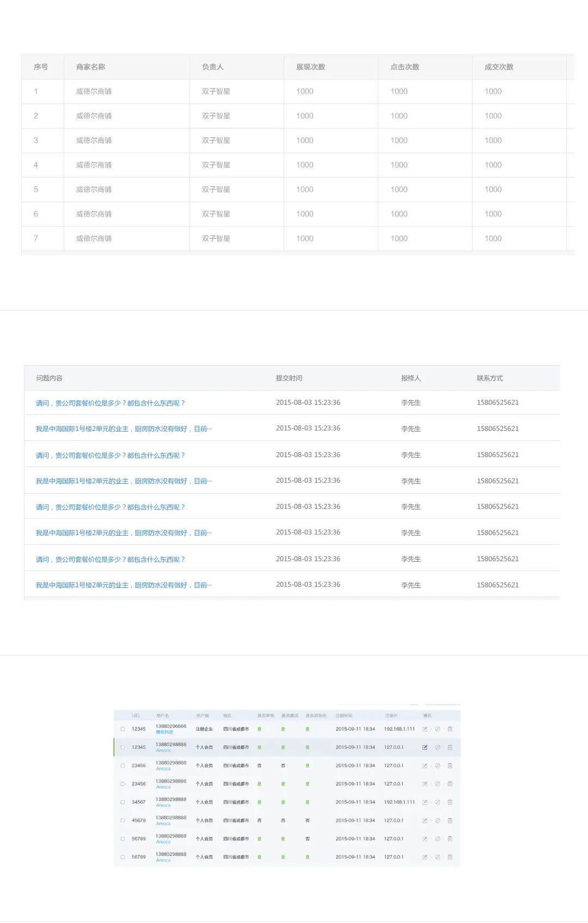Open edit icon for UID 34567
This screenshot has width=588, height=923.
pos(425,802)
